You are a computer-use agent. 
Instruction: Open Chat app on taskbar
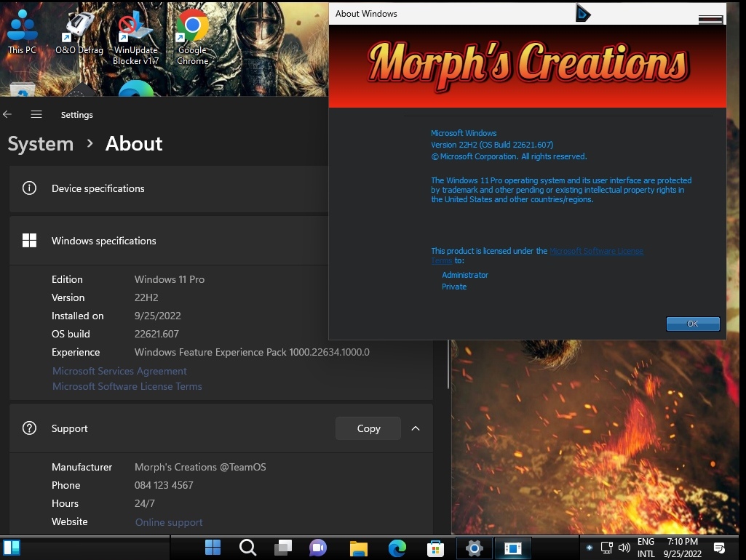(318, 548)
